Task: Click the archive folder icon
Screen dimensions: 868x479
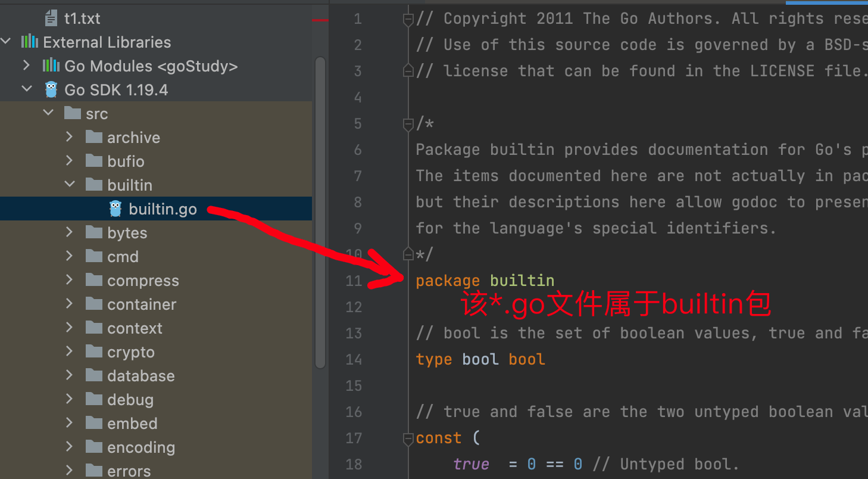Action: click(94, 137)
